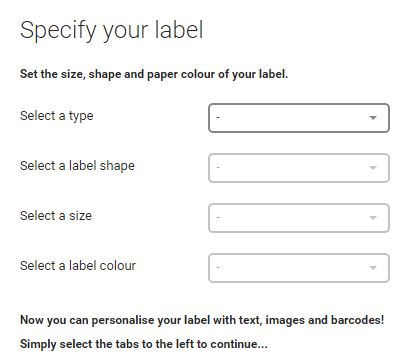This screenshot has width=410, height=364.
Task: Click the arrow icon in label colour dropdown
Action: coord(373,268)
